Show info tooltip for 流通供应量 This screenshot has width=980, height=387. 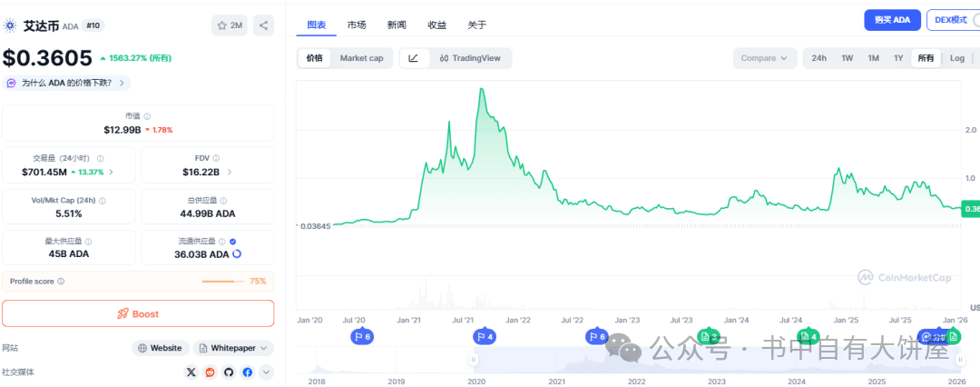click(x=221, y=242)
